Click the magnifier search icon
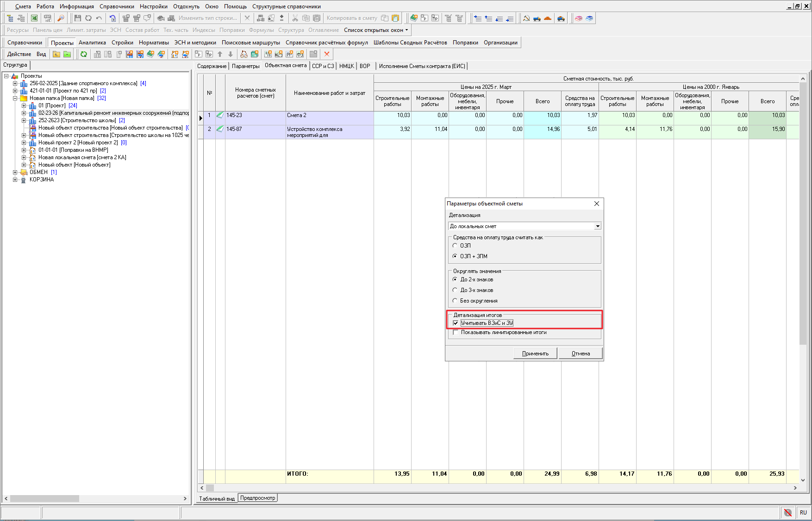Screen dimensions: 812x521 [61, 18]
